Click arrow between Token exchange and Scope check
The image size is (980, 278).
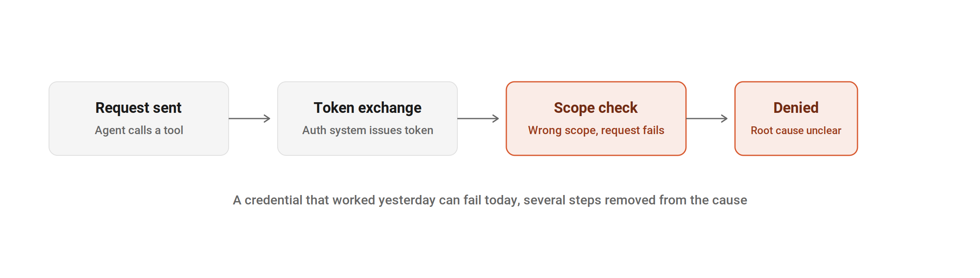[478, 119]
